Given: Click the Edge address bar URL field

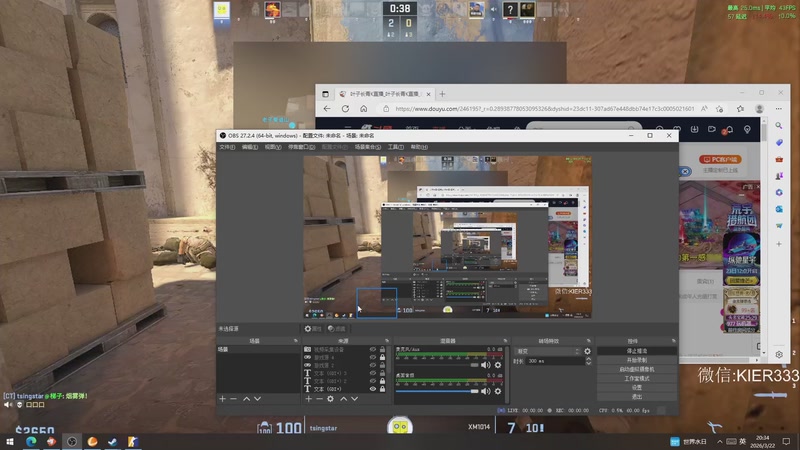Looking at the screenshot, I should 544,109.
